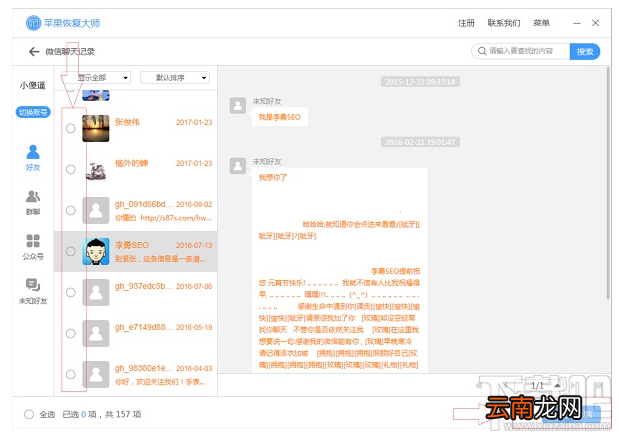The height and width of the screenshot is (436, 619).
Task: Click the message text 我想你了
Action: [x=273, y=177]
